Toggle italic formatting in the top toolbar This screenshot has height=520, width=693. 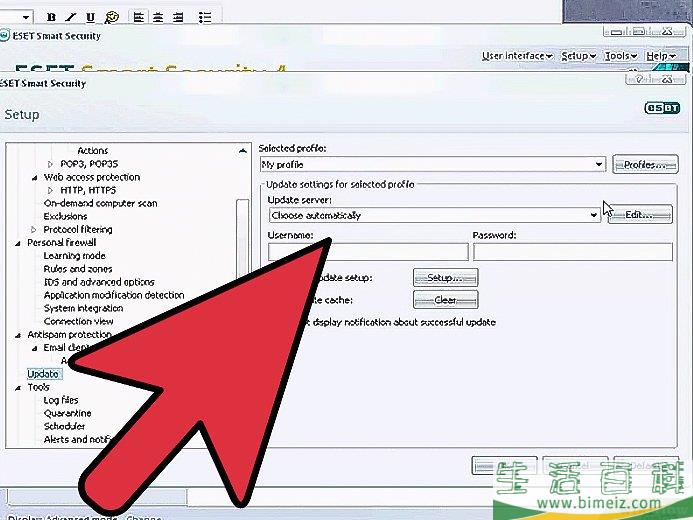[x=71, y=17]
